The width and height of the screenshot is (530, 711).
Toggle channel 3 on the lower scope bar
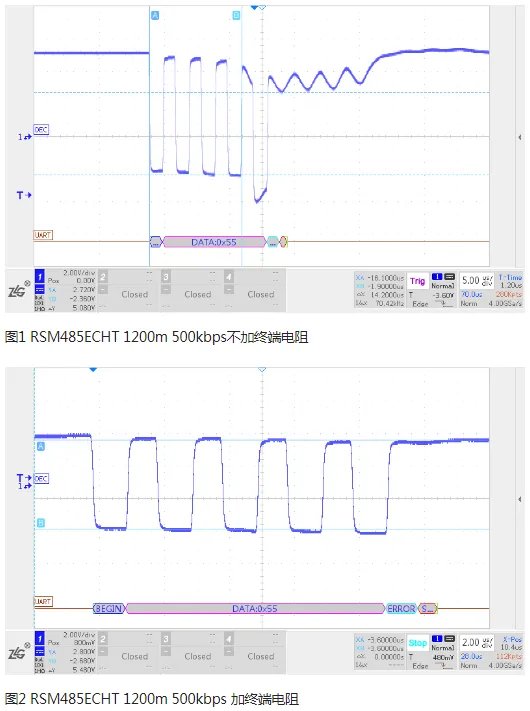coord(166,639)
